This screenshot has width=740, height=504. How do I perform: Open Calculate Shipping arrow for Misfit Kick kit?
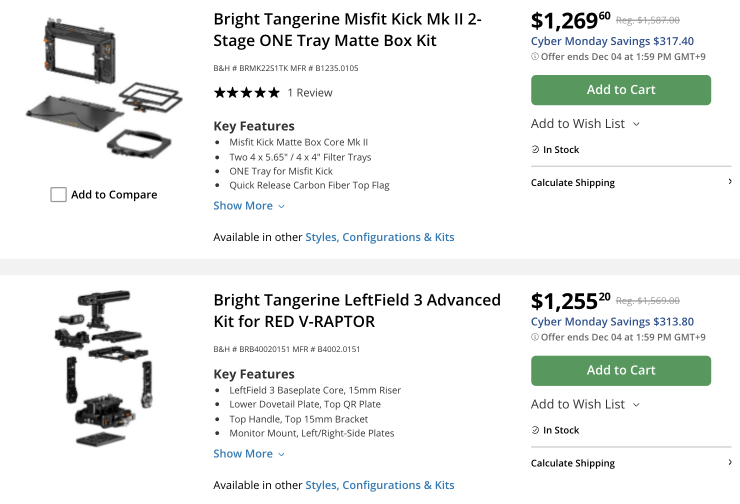click(x=730, y=183)
